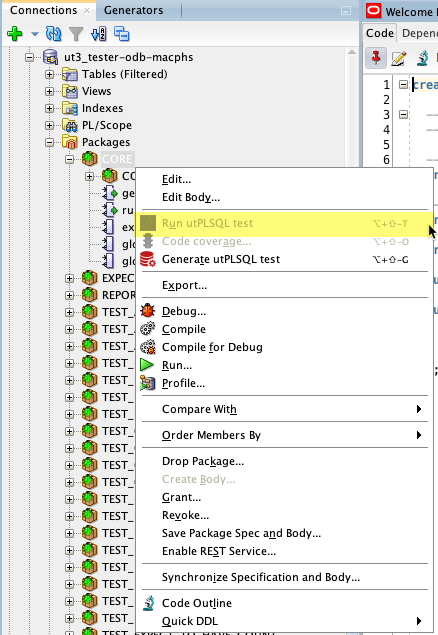This screenshot has width=438, height=635.
Task: Choose Edit Body... from the context menu
Action: tap(285, 197)
